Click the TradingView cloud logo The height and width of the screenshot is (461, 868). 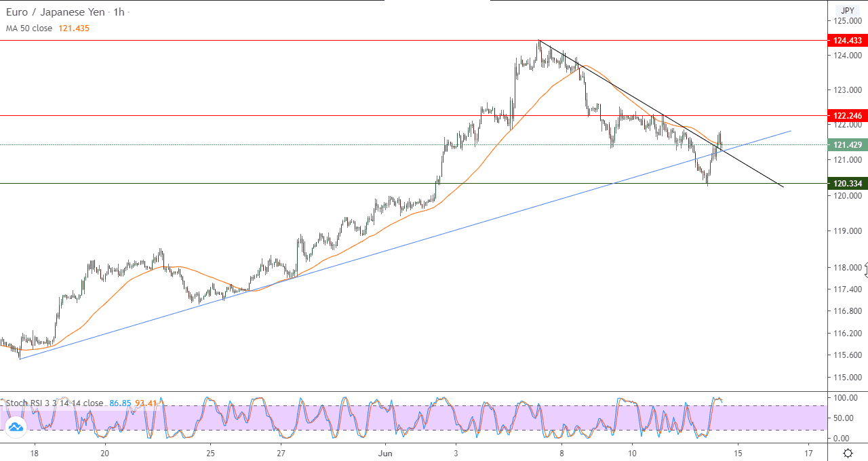[x=15, y=426]
